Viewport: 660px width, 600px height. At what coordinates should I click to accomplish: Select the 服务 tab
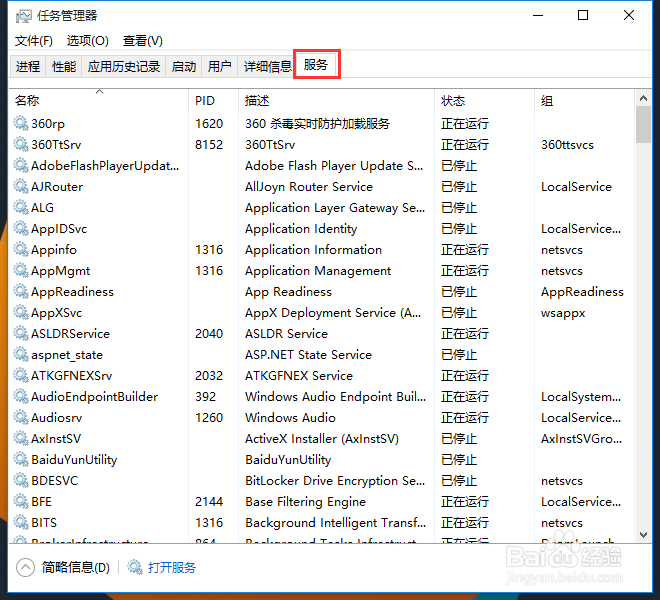click(x=316, y=64)
